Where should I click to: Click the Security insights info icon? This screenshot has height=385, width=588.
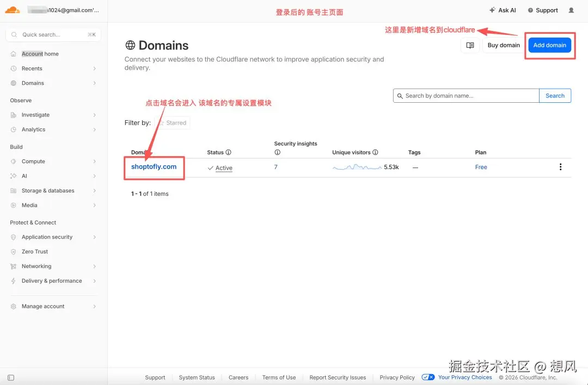(277, 152)
